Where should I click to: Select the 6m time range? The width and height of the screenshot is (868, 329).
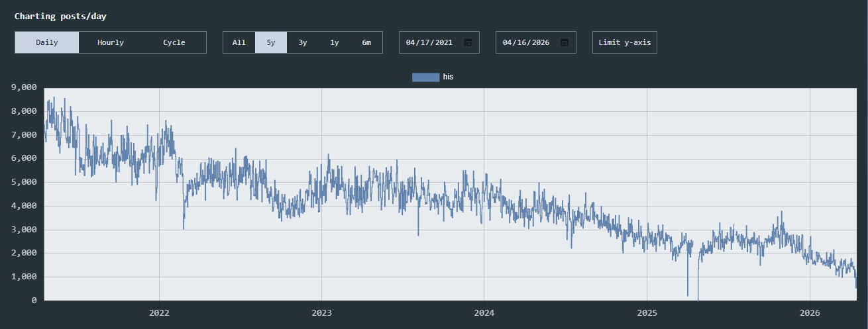[366, 42]
